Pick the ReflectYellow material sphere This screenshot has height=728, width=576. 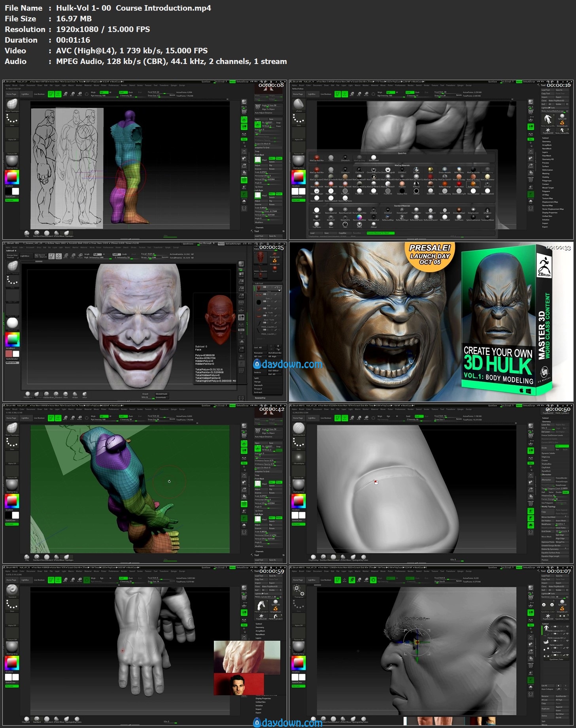click(473, 184)
